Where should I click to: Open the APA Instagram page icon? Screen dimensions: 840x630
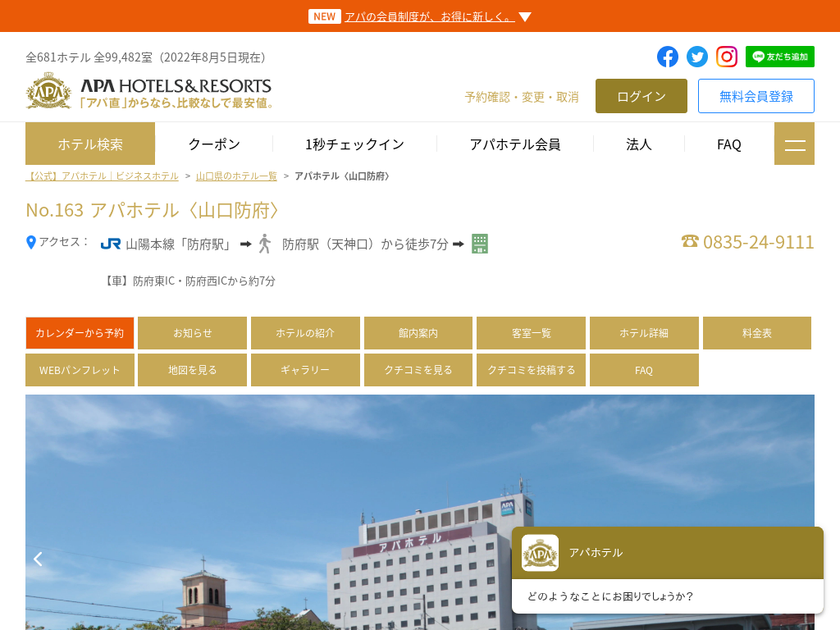[x=727, y=57]
